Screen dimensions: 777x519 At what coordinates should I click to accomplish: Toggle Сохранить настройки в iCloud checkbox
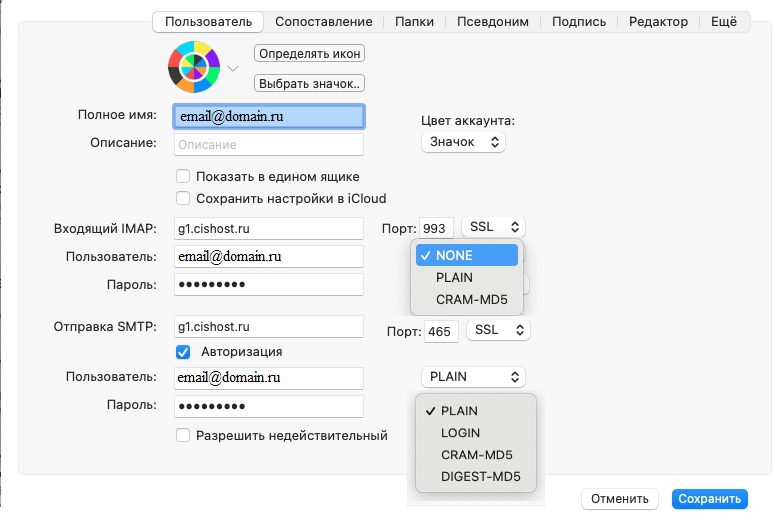183,198
